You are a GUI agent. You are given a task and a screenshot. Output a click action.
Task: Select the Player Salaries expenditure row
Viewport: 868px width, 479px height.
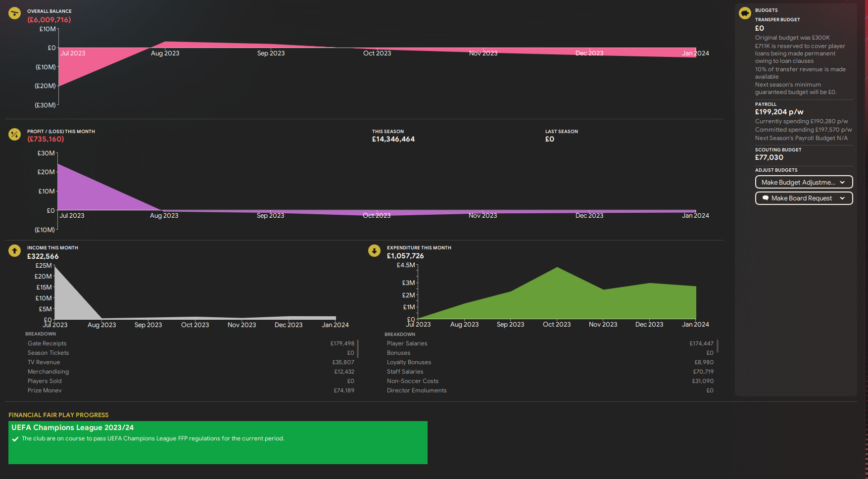(x=550, y=343)
